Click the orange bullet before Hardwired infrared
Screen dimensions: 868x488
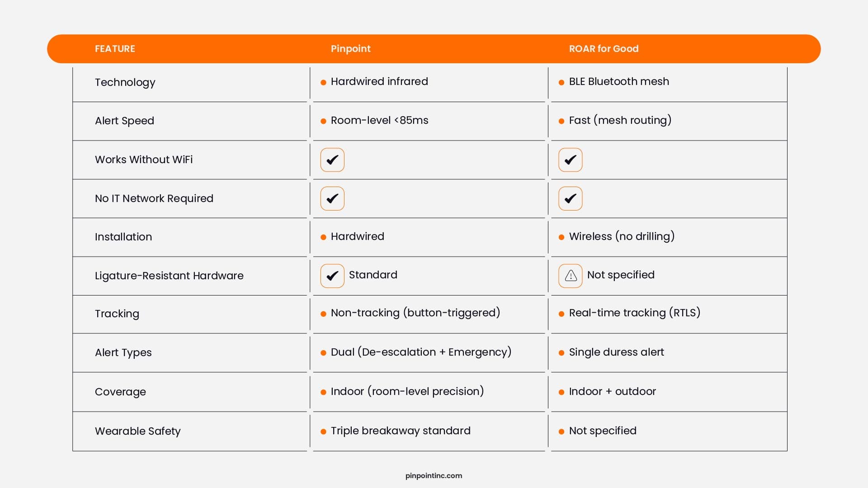[323, 82]
